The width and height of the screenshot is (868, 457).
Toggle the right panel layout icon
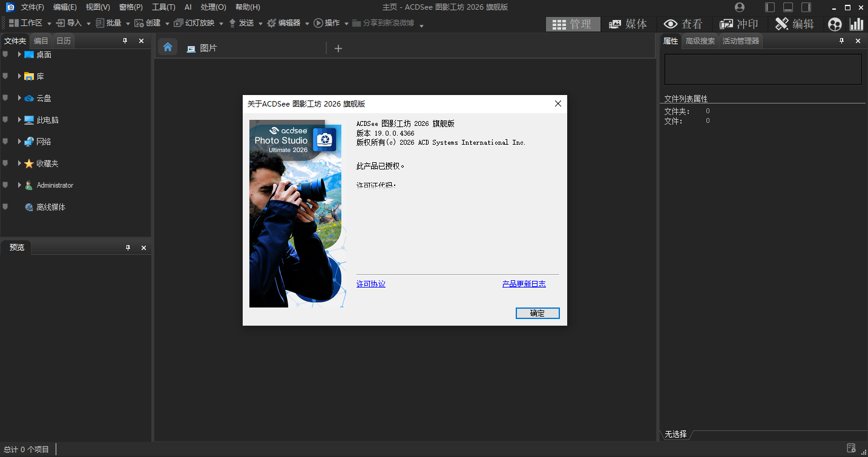pos(806,7)
